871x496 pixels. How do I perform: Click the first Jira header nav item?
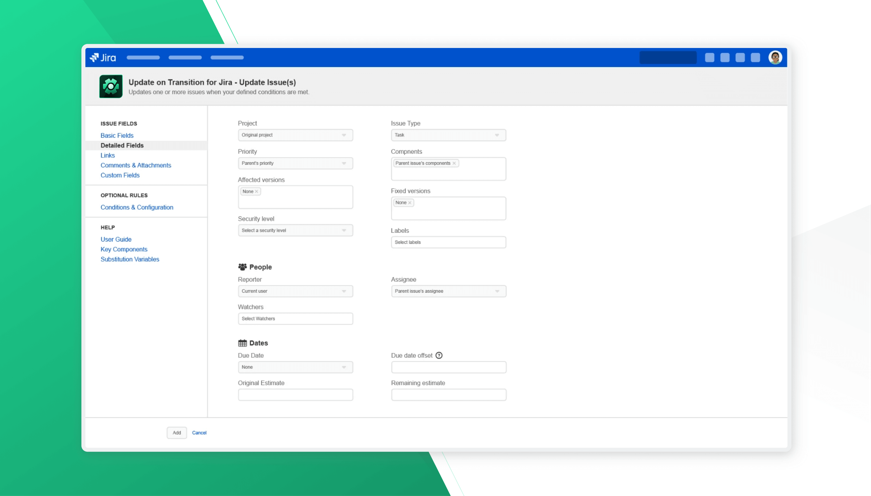tap(143, 57)
